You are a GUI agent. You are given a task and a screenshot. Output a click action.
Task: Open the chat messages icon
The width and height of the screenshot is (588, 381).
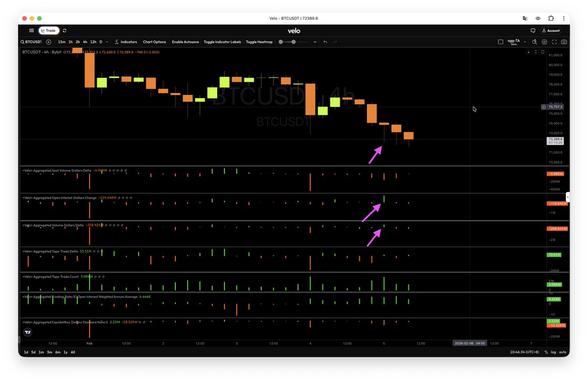533,30
